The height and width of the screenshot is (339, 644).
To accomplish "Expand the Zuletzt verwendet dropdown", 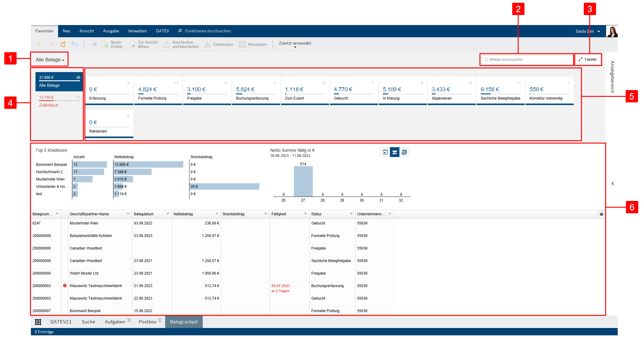I will [x=295, y=45].
